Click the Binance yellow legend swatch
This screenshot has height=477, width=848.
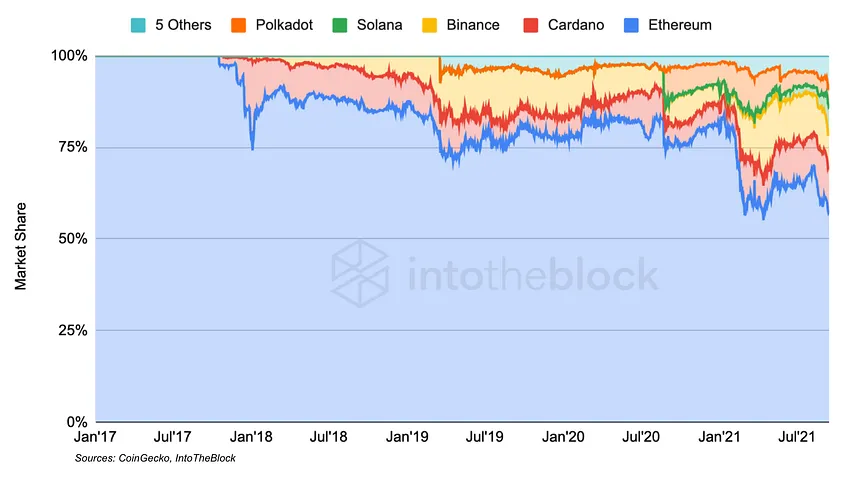pyautogui.click(x=429, y=25)
